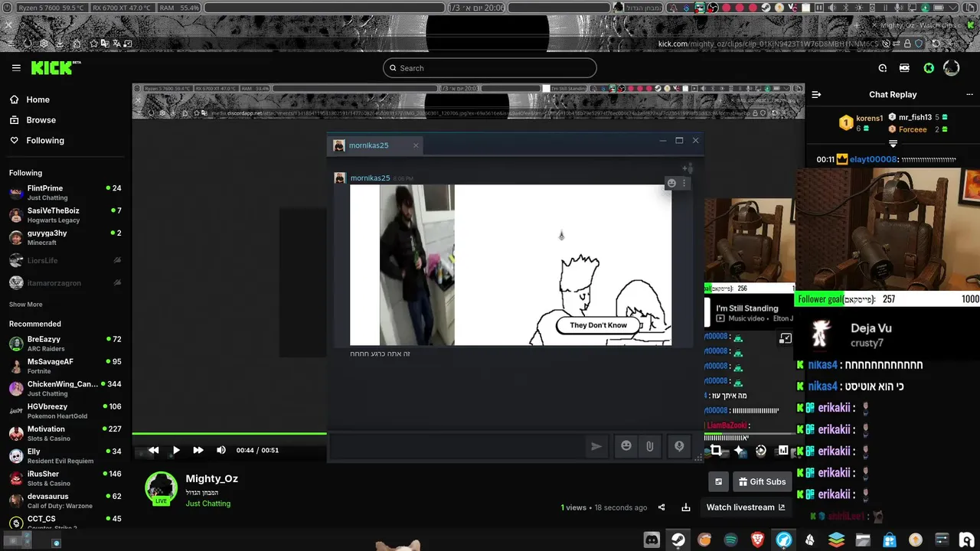
Task: Open Brave browser taskbar icon
Action: pyautogui.click(x=757, y=540)
